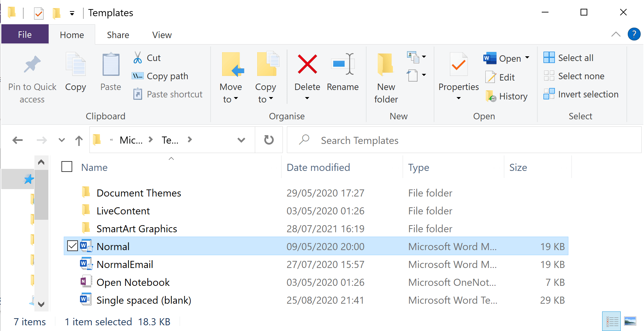Uncheck the Normal file checkbox
644x331 pixels.
click(x=72, y=246)
